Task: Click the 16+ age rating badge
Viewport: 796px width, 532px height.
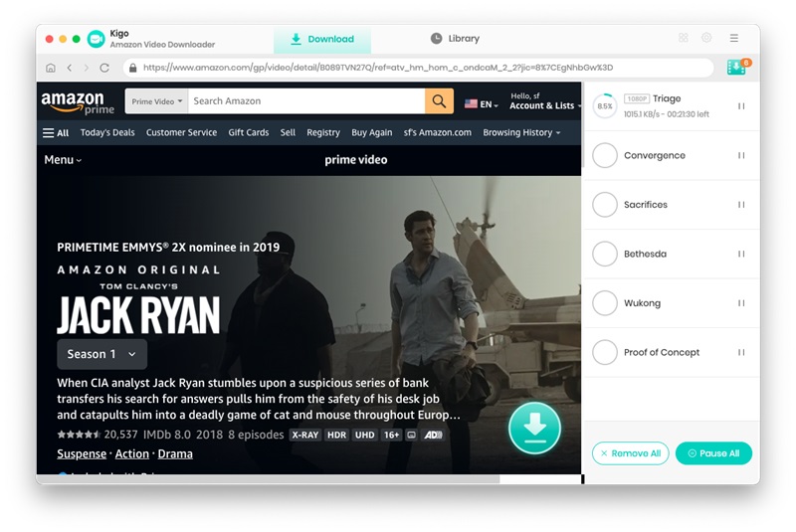Action: click(x=391, y=436)
